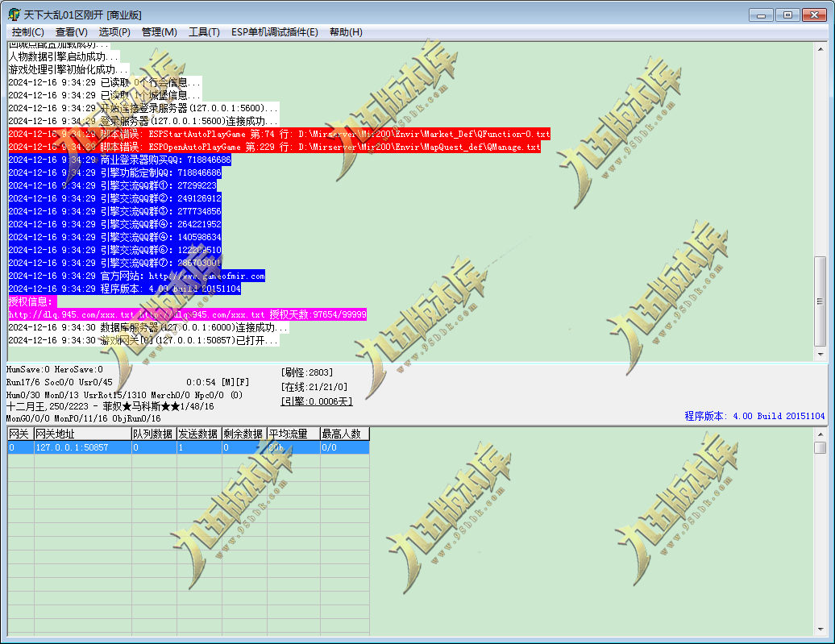Click the 登录服务器 连接成功 log line
Viewport: 835px width, 644px height.
pyautogui.click(x=143, y=121)
